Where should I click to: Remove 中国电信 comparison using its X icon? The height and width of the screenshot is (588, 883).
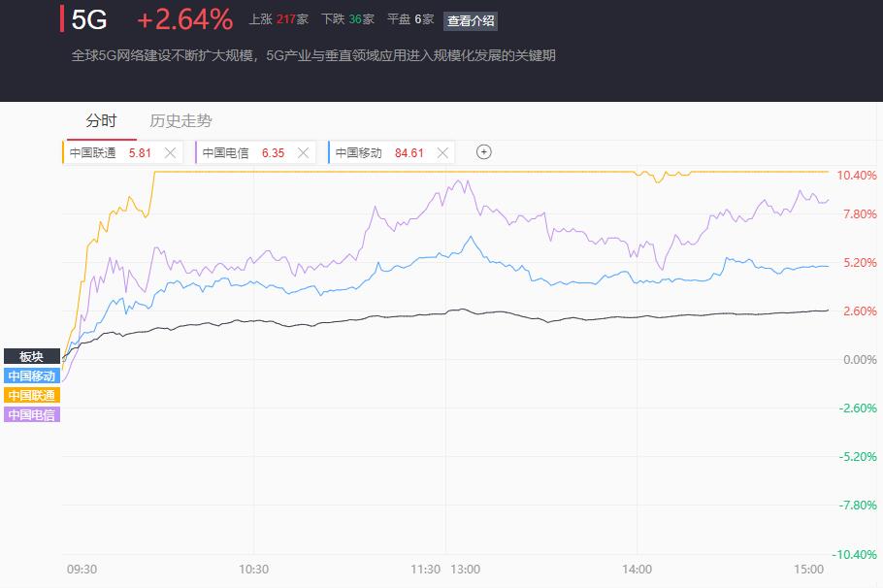tap(303, 152)
